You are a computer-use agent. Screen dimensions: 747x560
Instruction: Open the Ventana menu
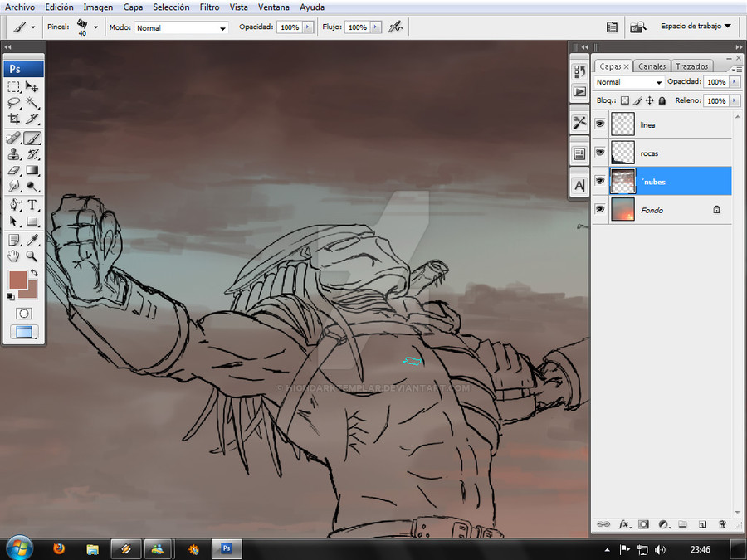[x=273, y=7]
